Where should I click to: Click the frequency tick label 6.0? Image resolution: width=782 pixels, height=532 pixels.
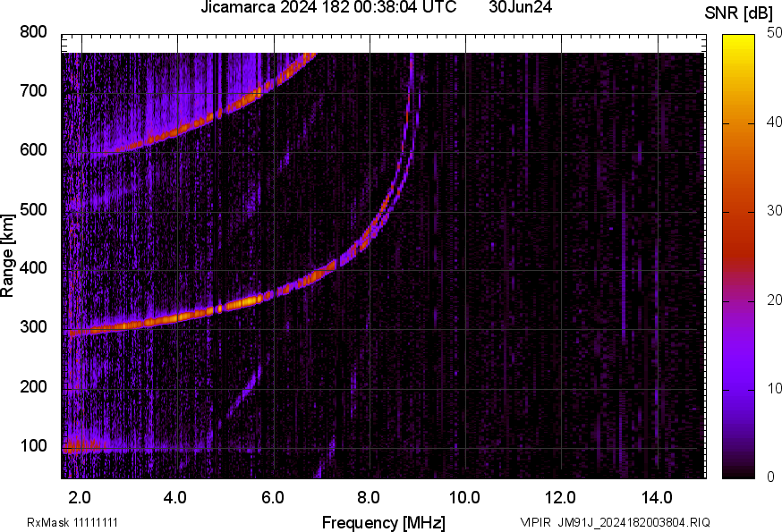click(272, 497)
